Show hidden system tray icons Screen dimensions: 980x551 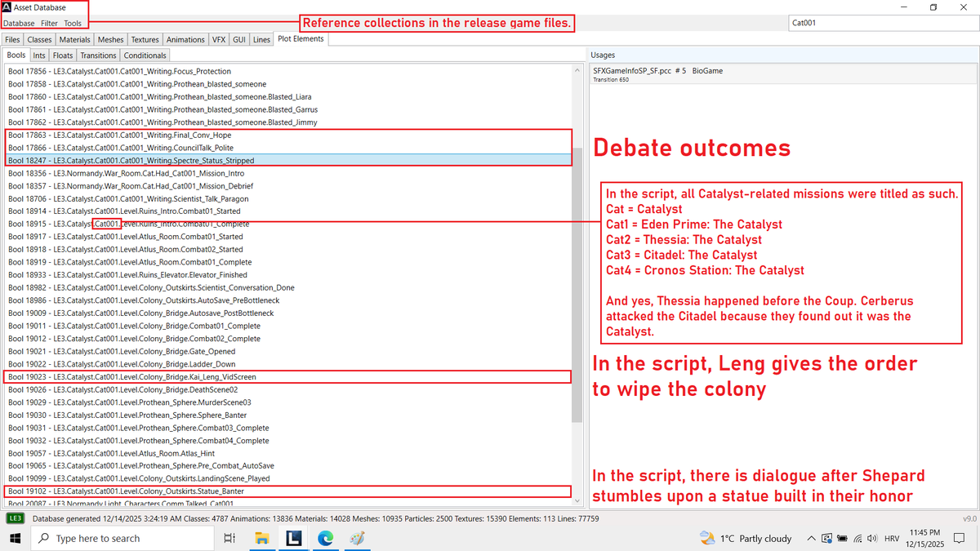point(811,538)
